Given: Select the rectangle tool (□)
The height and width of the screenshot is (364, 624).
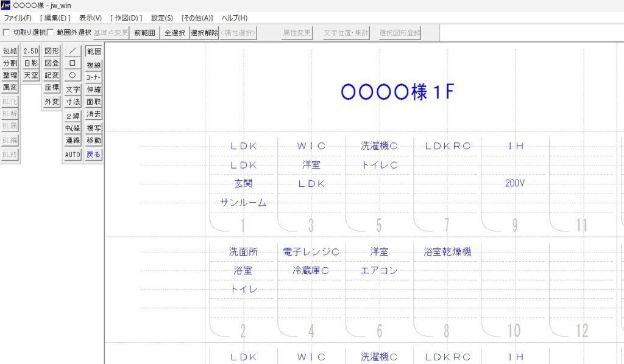Looking at the screenshot, I should [73, 63].
